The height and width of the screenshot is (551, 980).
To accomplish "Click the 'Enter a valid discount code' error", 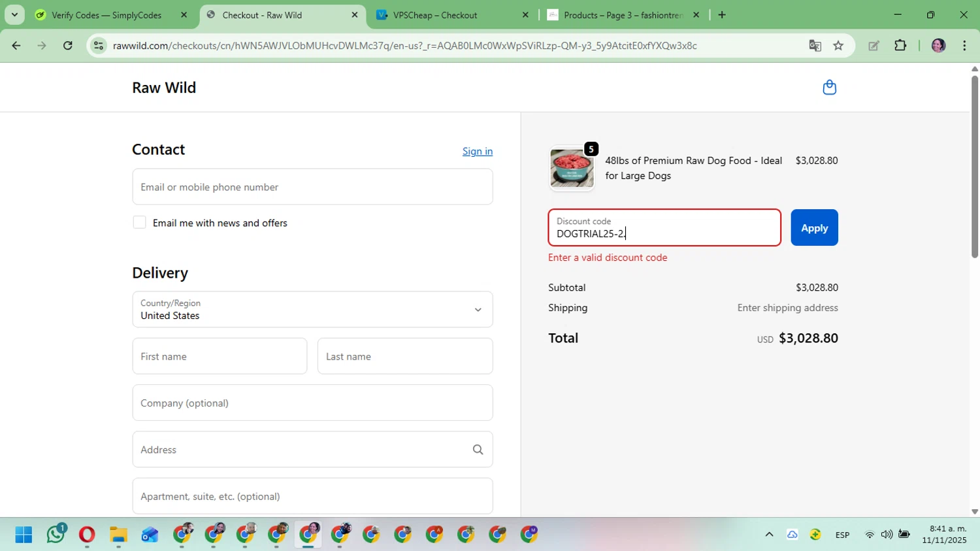I will coord(608,258).
